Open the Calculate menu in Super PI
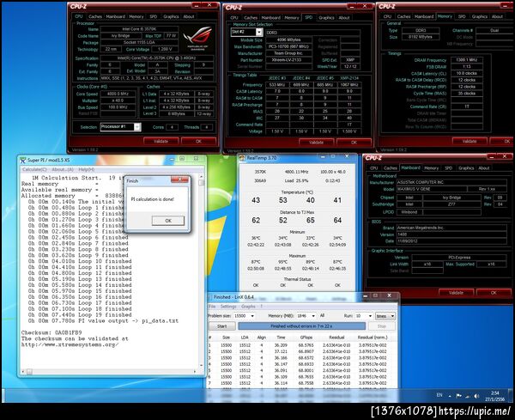The width and height of the screenshot is (515, 420). [x=34, y=169]
